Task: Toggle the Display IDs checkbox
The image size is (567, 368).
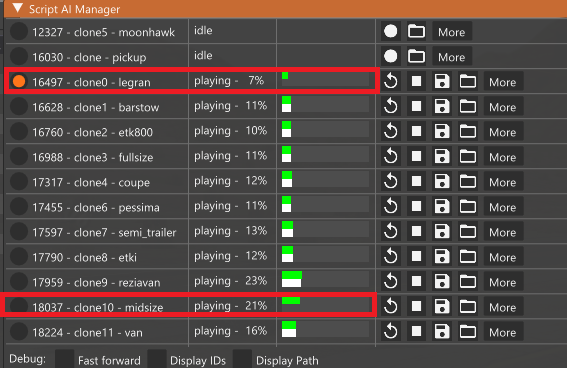Action: (157, 359)
